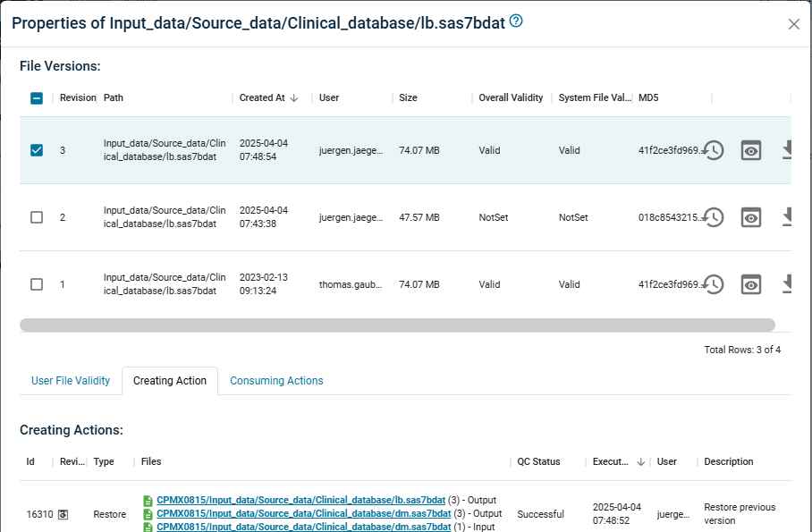
Task: Click the restore history icon for revision 3
Action: (x=713, y=150)
